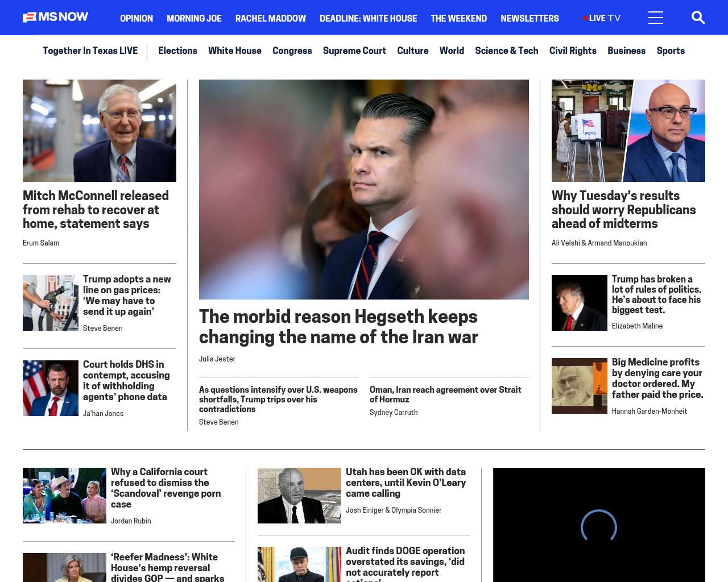The height and width of the screenshot is (582, 728).
Task: Open Trump broken rules article thumbnail
Action: (x=580, y=303)
